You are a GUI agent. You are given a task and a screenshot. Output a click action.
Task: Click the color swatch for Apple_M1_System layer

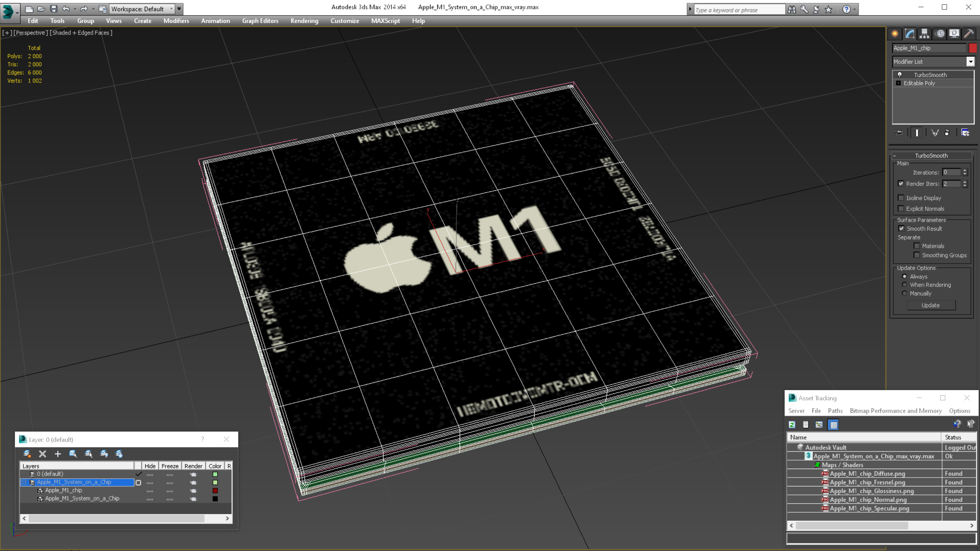pos(215,482)
